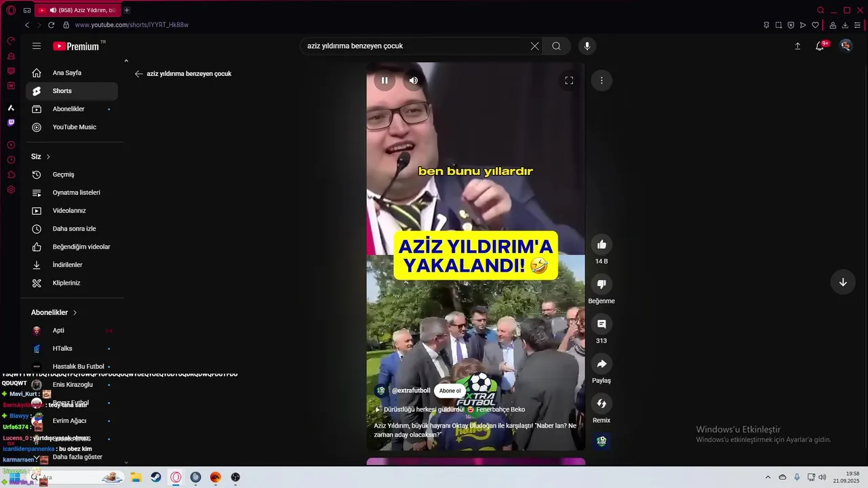Pause the Shorts video
Viewport: 868px width, 488px height.
point(384,81)
